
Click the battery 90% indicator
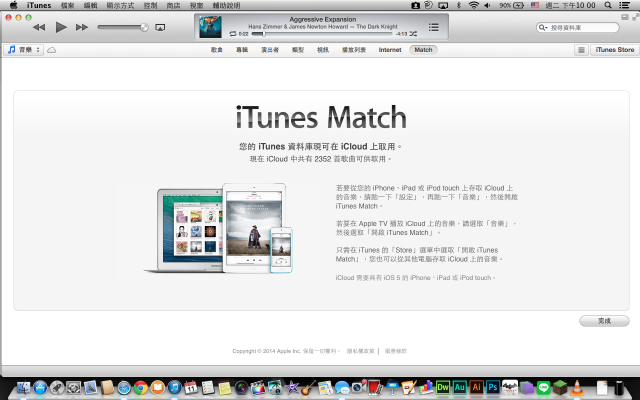(511, 5)
